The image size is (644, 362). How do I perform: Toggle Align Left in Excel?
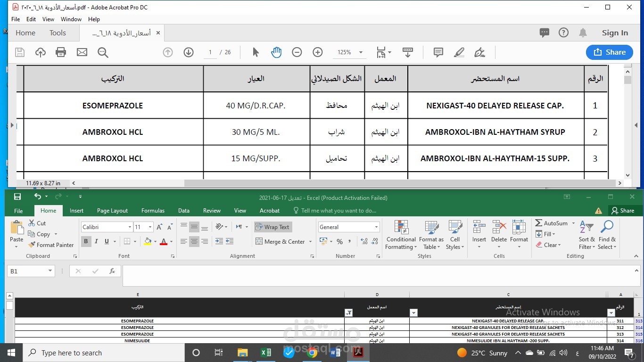coord(184,241)
